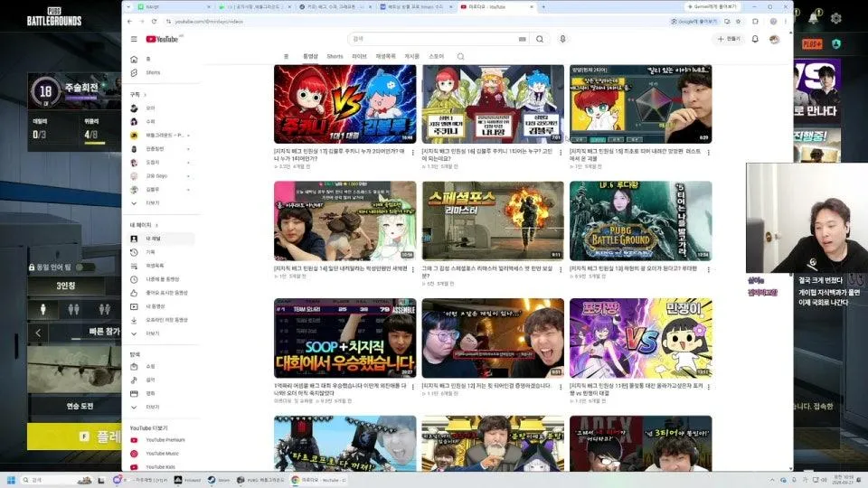Screen dimensions: 868x488
Task: Toggle 동일 언어 팀 switch in PUBG
Action: [x=85, y=267]
